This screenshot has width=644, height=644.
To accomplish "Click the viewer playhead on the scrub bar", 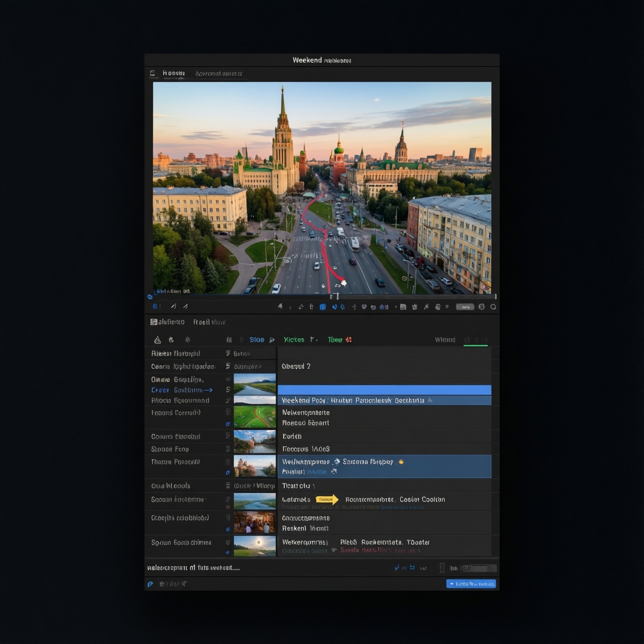I will [x=338, y=296].
